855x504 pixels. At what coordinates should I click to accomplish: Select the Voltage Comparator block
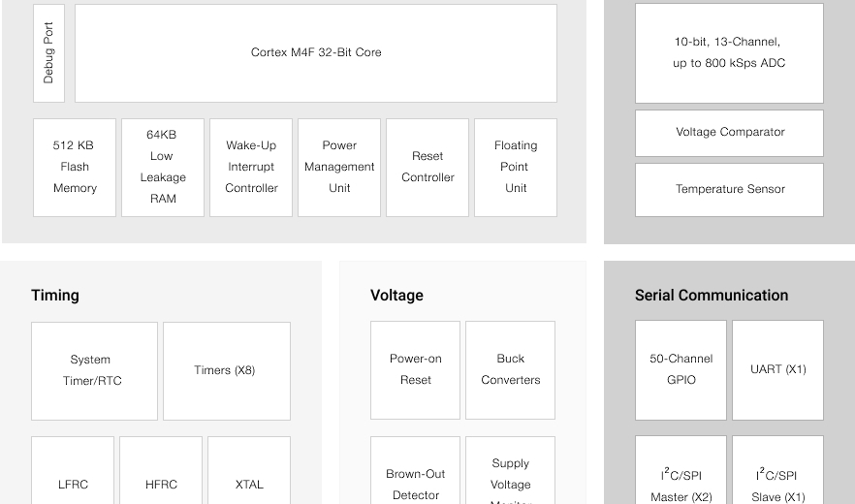tap(729, 133)
